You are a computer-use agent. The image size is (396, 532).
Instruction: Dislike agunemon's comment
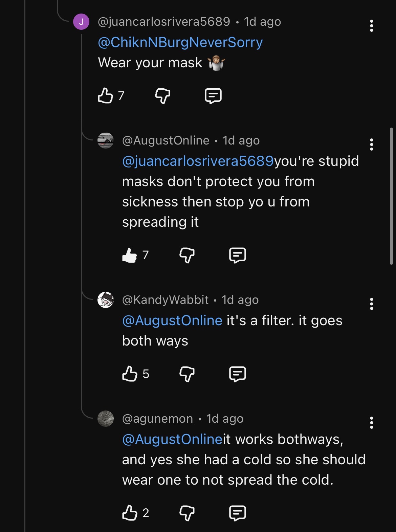coord(187,513)
